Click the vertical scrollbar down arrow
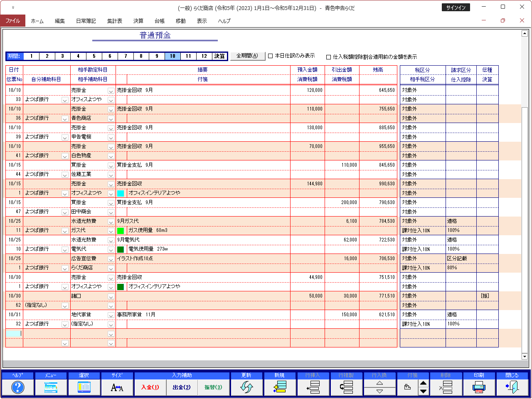Screen dimensions: 532x399 [x=525, y=356]
